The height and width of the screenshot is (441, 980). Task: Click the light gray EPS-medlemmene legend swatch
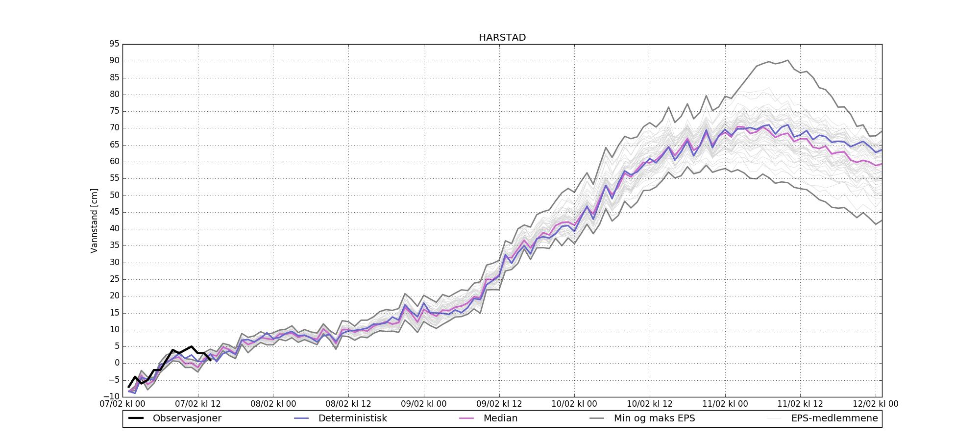(774, 418)
